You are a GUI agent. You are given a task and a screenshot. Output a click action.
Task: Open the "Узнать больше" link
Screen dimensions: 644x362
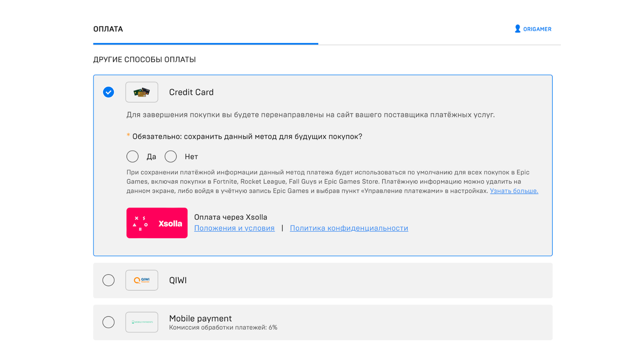[514, 191]
